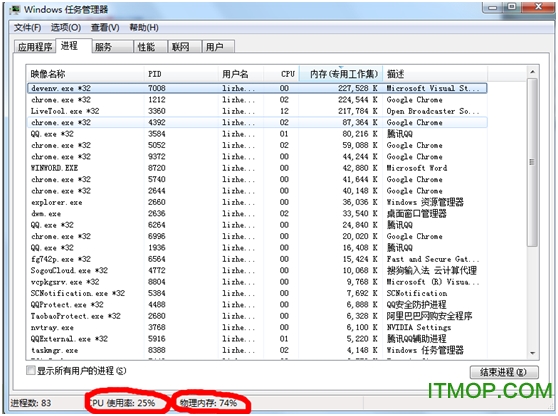Click the 结束进程(E) button
The height and width of the screenshot is (416, 558).
[x=504, y=372]
